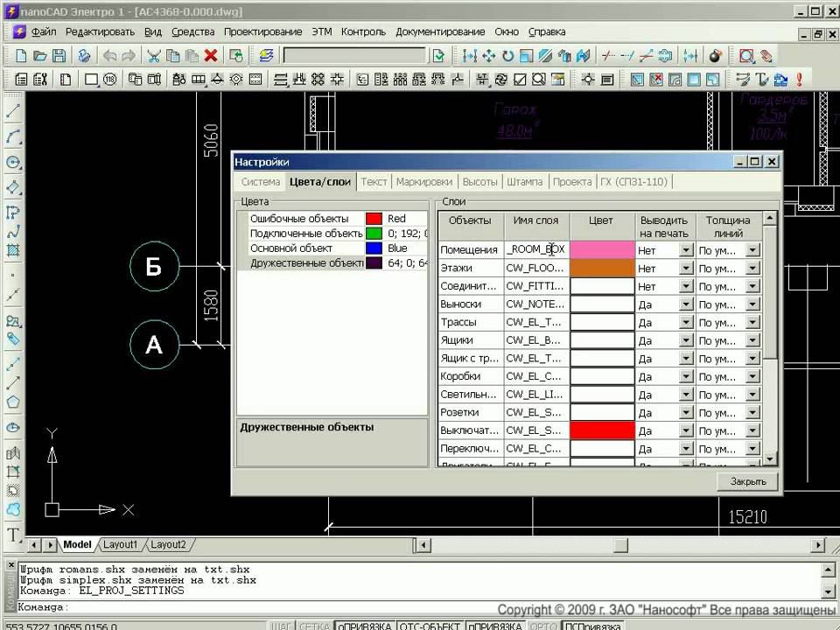
Task: Copy selection using toolbar copy icon
Action: [x=172, y=56]
